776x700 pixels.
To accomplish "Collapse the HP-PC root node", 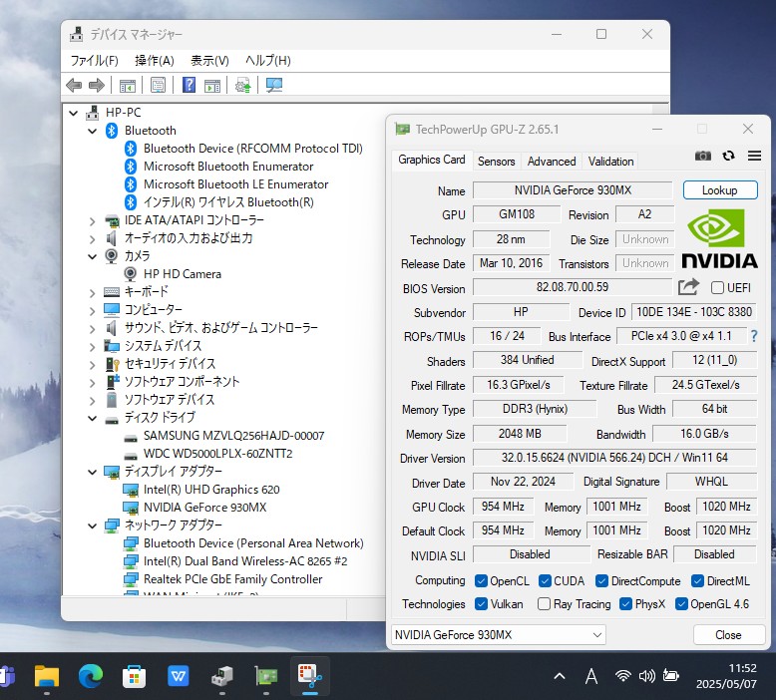I will click(73, 114).
